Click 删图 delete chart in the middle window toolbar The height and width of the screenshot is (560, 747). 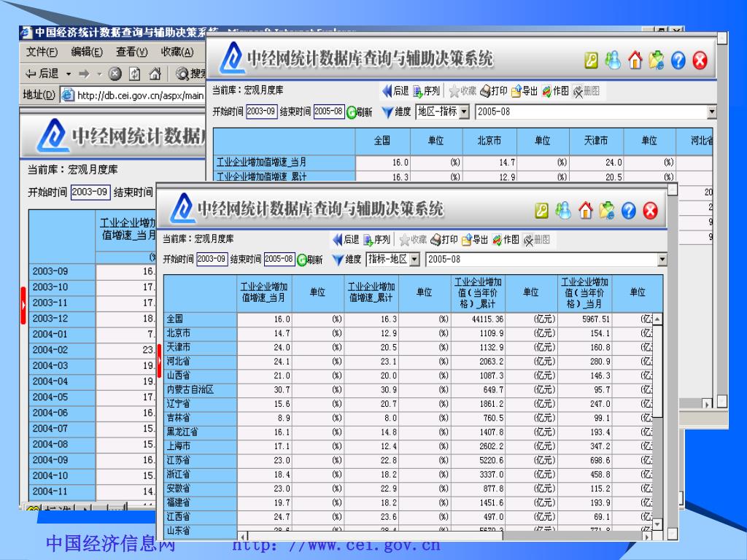click(x=586, y=91)
